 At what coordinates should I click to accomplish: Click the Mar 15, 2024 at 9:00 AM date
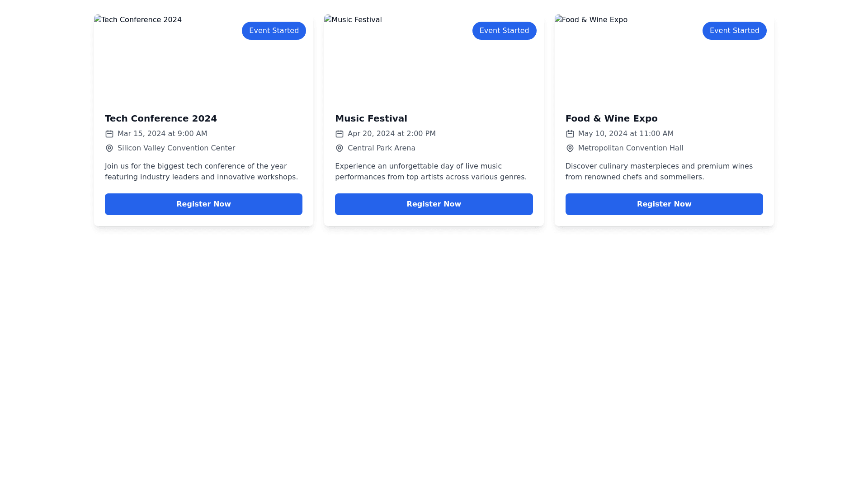(x=162, y=134)
